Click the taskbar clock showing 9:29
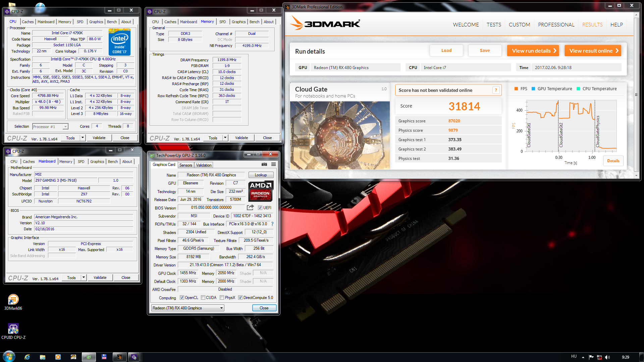The width and height of the screenshot is (644, 362). (625, 357)
